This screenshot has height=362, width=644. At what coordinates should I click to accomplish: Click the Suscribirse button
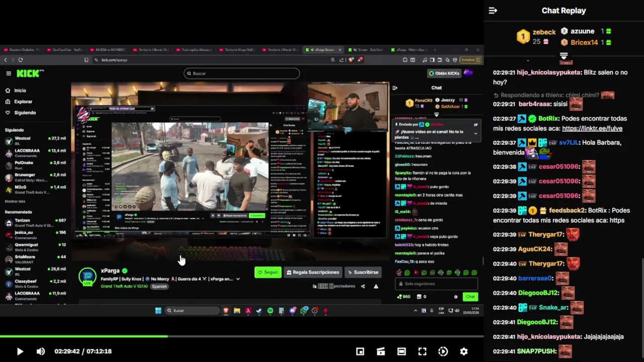click(x=363, y=273)
